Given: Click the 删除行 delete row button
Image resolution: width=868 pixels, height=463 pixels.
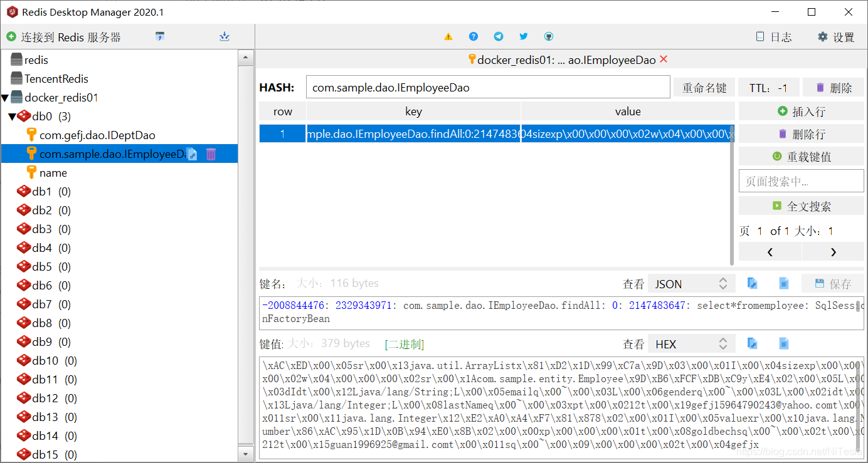Looking at the screenshot, I should (802, 134).
